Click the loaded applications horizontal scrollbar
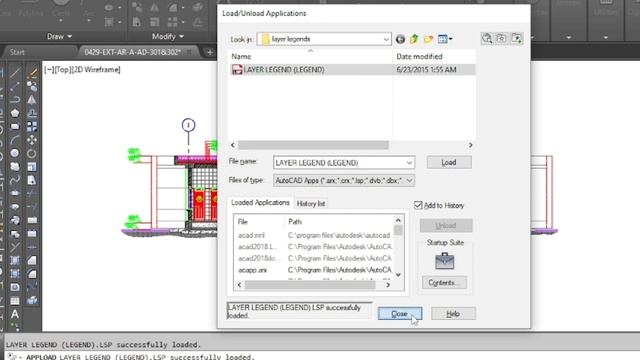This screenshot has width=640, height=360. (310, 285)
